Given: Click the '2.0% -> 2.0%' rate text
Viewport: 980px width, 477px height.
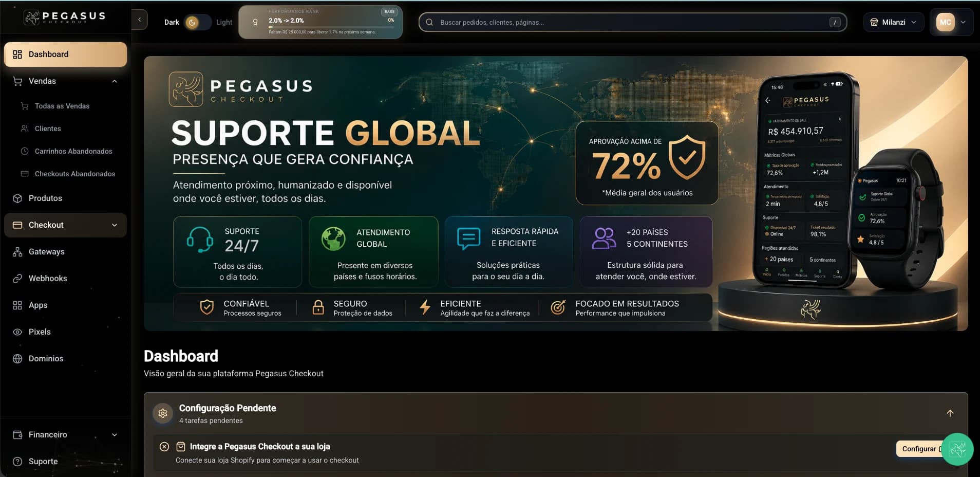Looking at the screenshot, I should coord(286,21).
